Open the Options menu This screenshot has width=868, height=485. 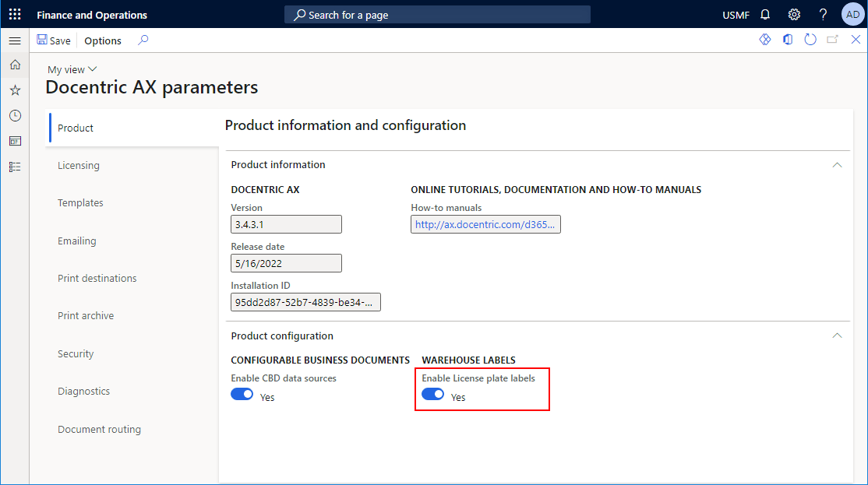point(102,40)
